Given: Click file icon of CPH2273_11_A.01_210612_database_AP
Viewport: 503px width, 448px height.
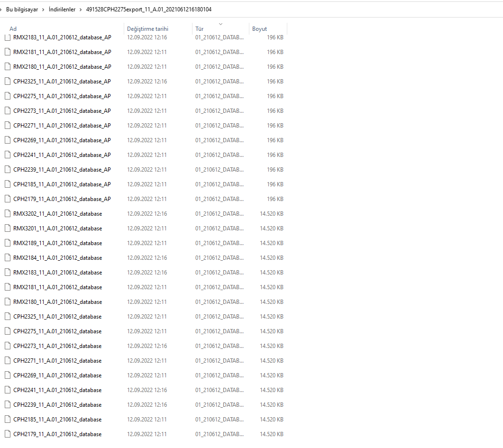Looking at the screenshot, I should [8, 111].
